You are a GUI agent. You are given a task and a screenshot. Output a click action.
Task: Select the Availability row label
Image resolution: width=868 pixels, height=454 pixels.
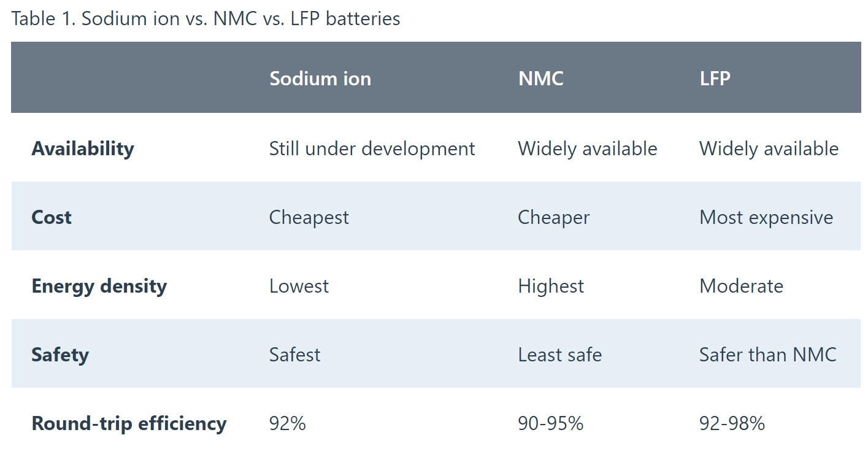[x=83, y=148]
